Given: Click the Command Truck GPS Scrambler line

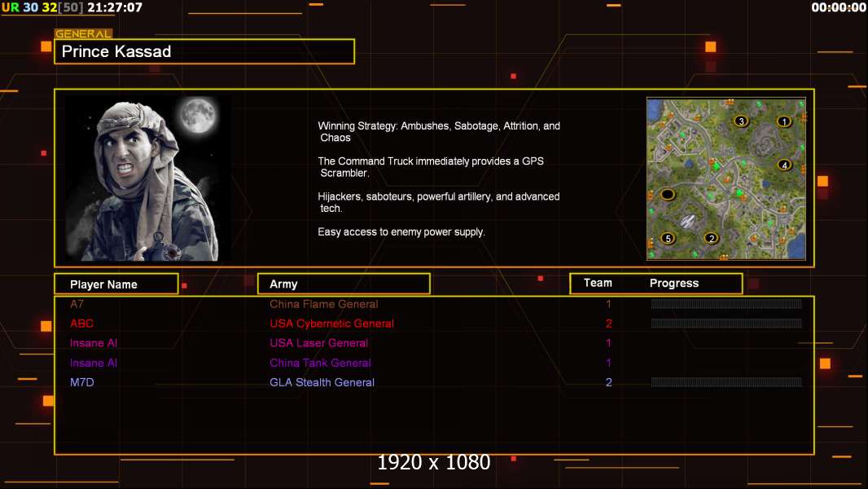Looking at the screenshot, I should click(x=431, y=167).
